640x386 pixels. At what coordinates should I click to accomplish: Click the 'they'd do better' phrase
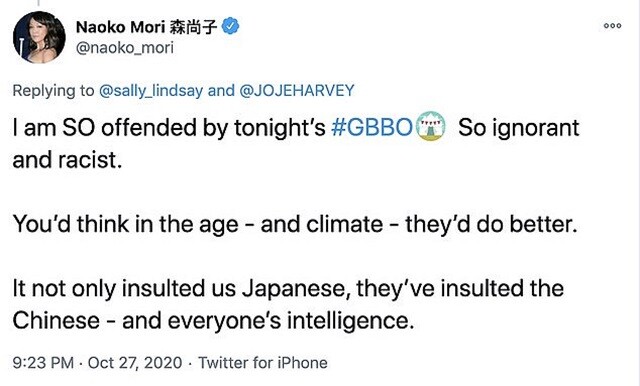click(x=491, y=224)
